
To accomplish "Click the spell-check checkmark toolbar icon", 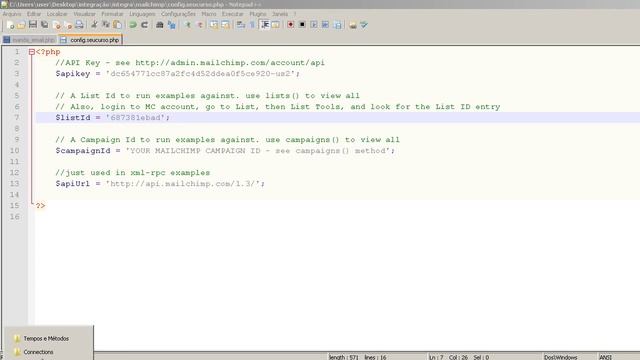I will pyautogui.click(x=364, y=25).
